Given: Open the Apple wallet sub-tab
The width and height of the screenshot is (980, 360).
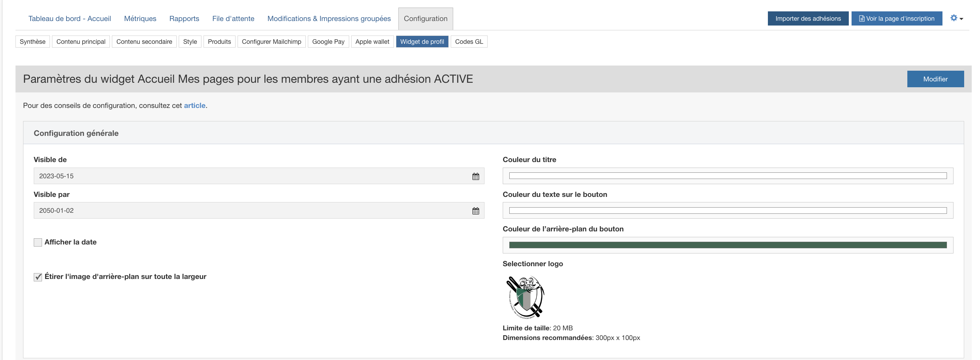Looking at the screenshot, I should [x=372, y=41].
